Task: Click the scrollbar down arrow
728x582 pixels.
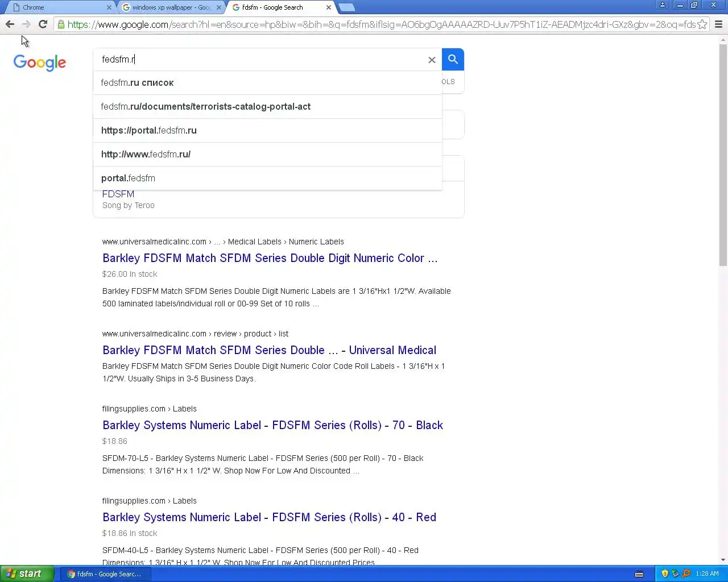Action: [x=723, y=560]
